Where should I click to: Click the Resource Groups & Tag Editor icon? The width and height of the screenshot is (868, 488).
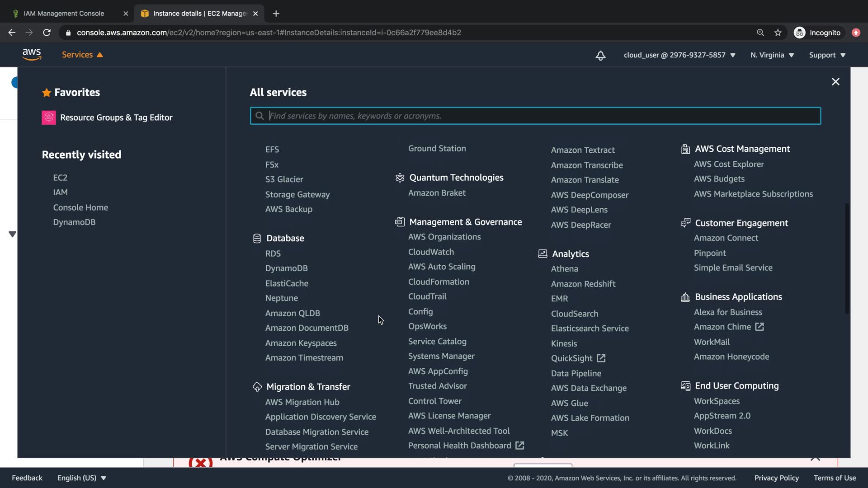click(48, 117)
